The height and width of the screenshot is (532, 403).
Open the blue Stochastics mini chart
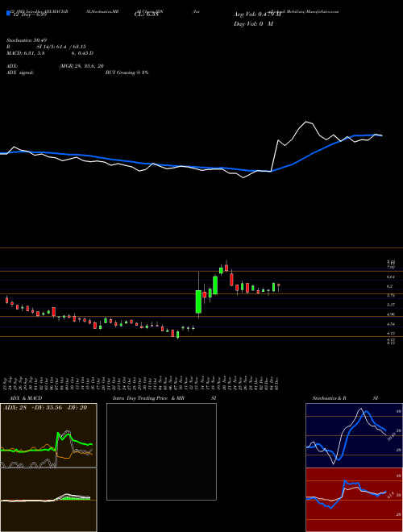point(354,435)
